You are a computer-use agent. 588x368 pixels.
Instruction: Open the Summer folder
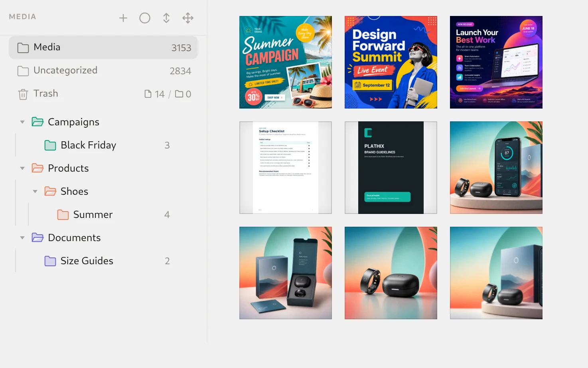pyautogui.click(x=93, y=215)
